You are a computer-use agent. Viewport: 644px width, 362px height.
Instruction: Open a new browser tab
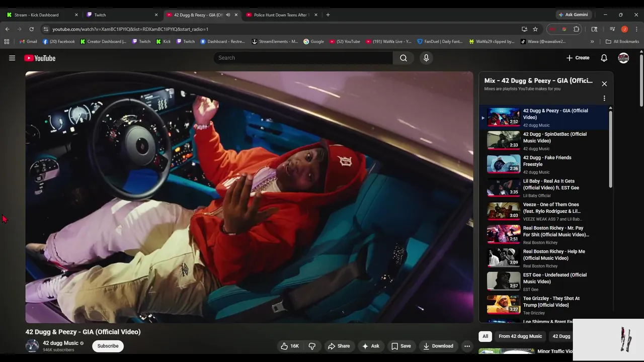click(x=328, y=15)
